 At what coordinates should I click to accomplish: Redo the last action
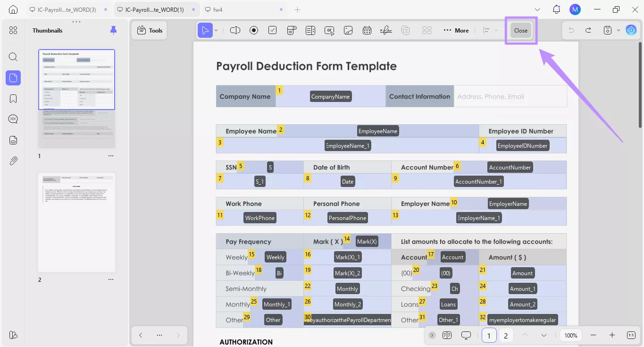(588, 30)
